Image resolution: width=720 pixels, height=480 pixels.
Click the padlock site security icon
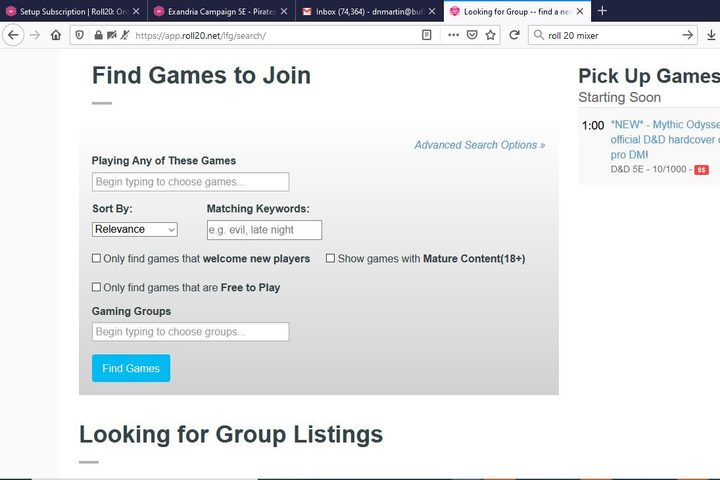[x=98, y=35]
